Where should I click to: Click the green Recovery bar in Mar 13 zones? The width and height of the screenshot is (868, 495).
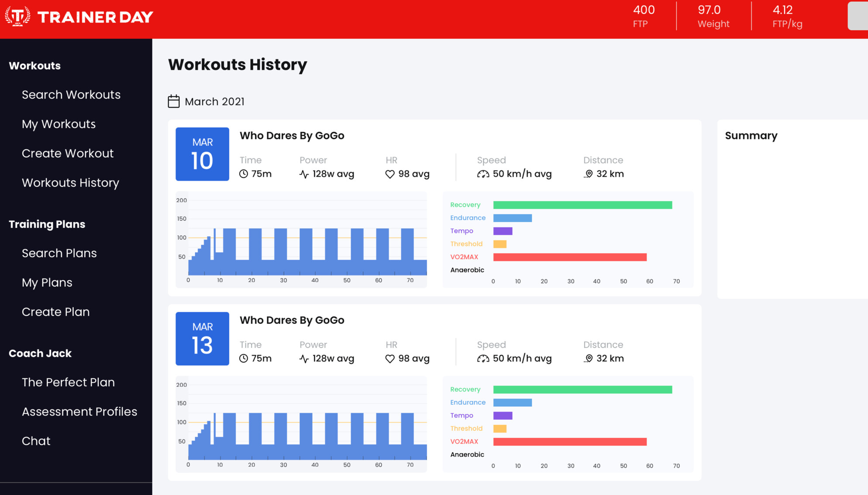pyautogui.click(x=582, y=390)
